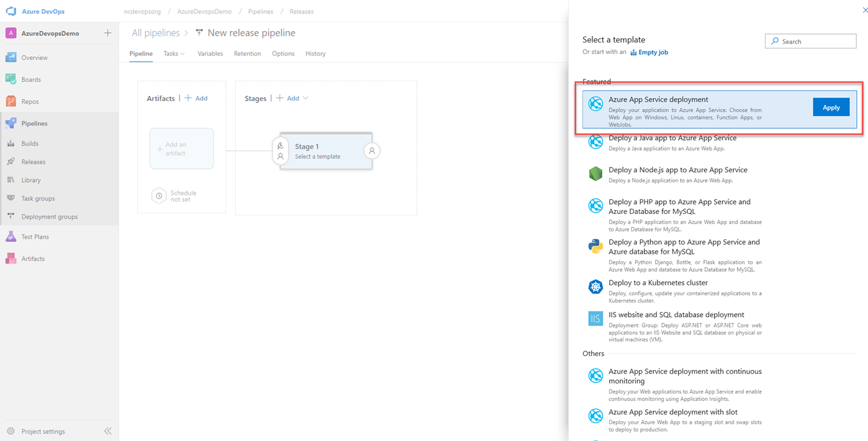Open the Repos sidebar icon
The width and height of the screenshot is (868, 441).
click(x=11, y=101)
